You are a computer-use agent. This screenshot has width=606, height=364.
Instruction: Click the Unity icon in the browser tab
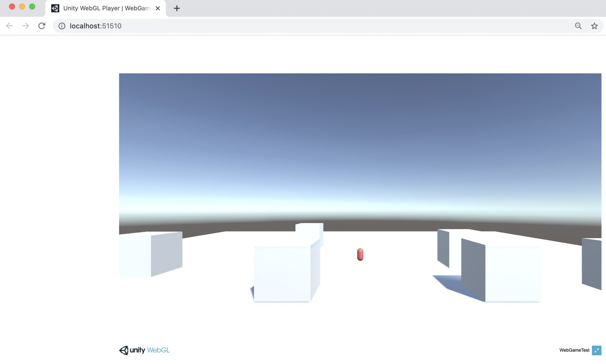[x=55, y=8]
